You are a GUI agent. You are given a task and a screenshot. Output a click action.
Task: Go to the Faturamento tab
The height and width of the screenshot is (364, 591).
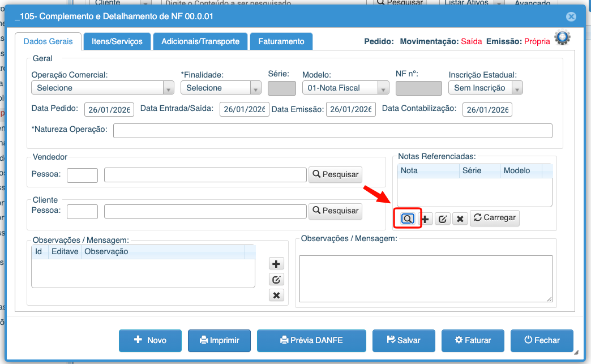pyautogui.click(x=281, y=41)
